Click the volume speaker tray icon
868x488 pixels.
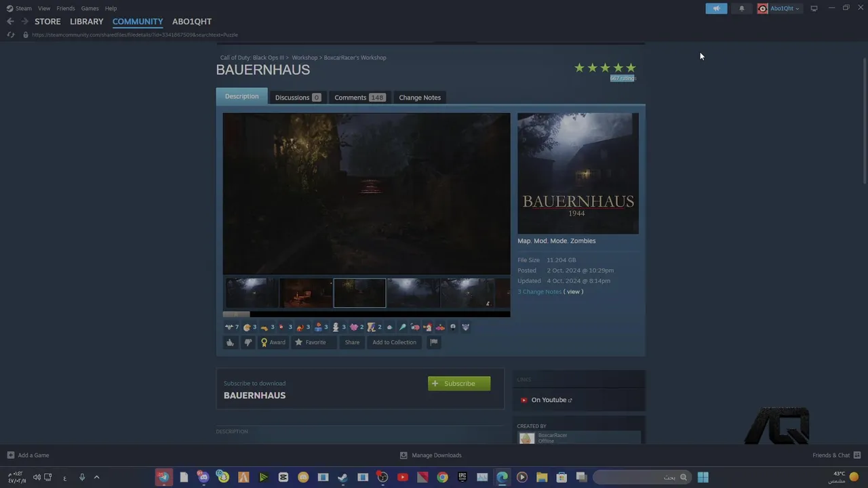(x=37, y=477)
